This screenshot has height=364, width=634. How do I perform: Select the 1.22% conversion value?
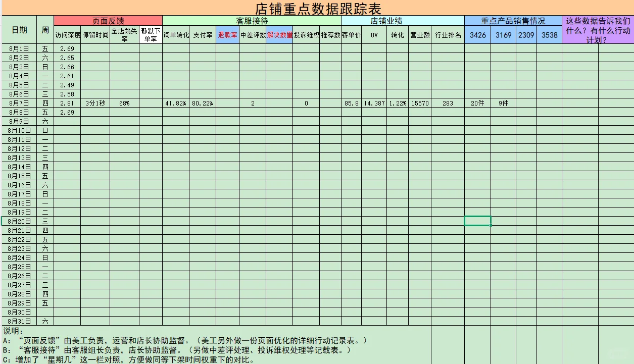[x=398, y=103]
